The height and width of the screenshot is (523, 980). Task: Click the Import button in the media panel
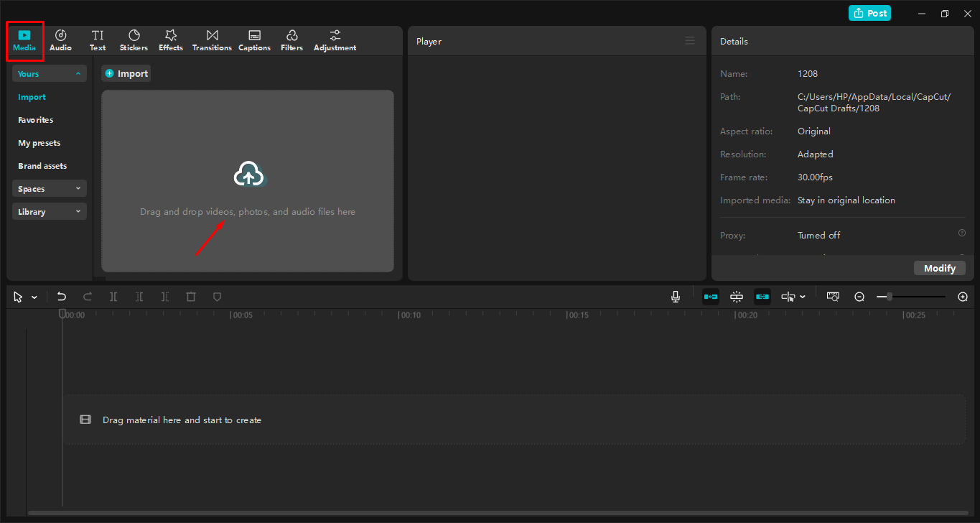point(126,73)
